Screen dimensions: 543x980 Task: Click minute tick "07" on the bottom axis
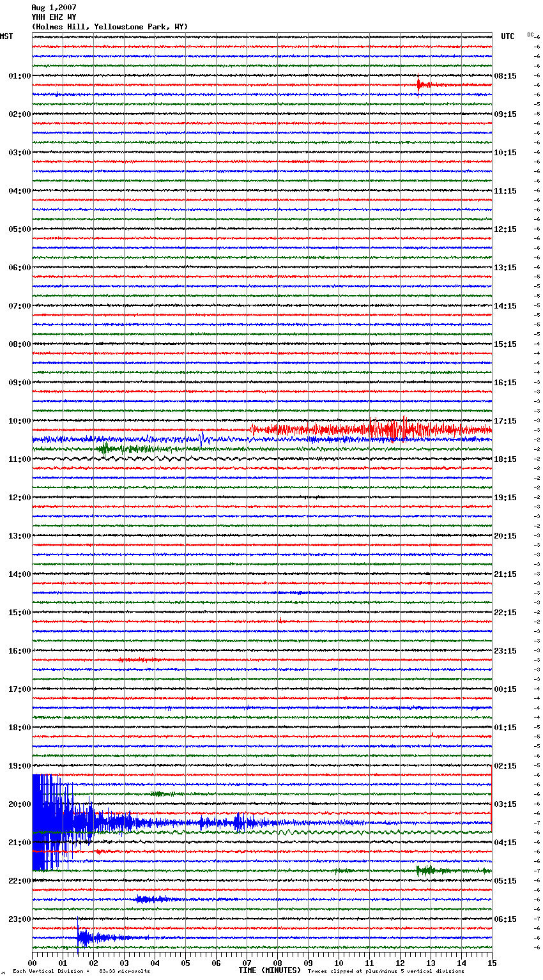pyautogui.click(x=247, y=962)
